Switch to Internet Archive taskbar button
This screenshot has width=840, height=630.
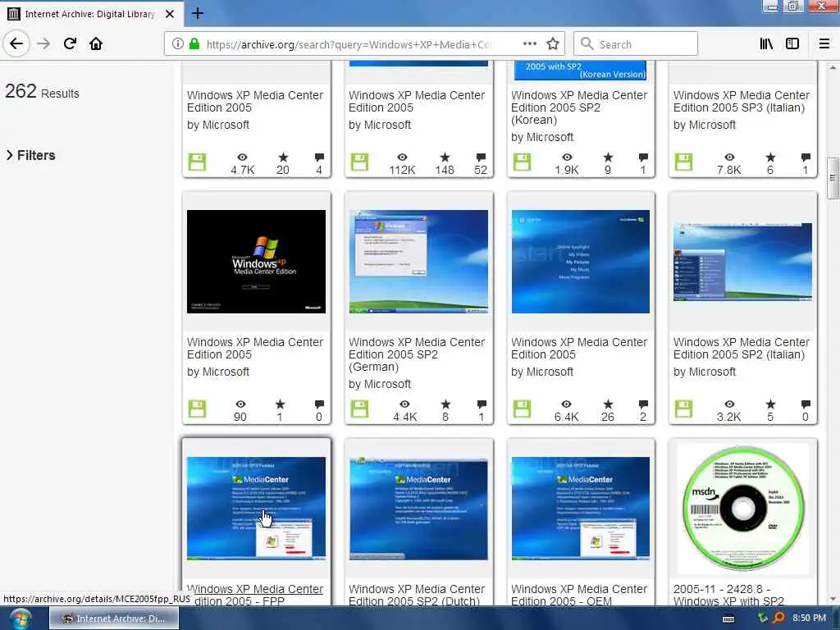[x=113, y=619]
